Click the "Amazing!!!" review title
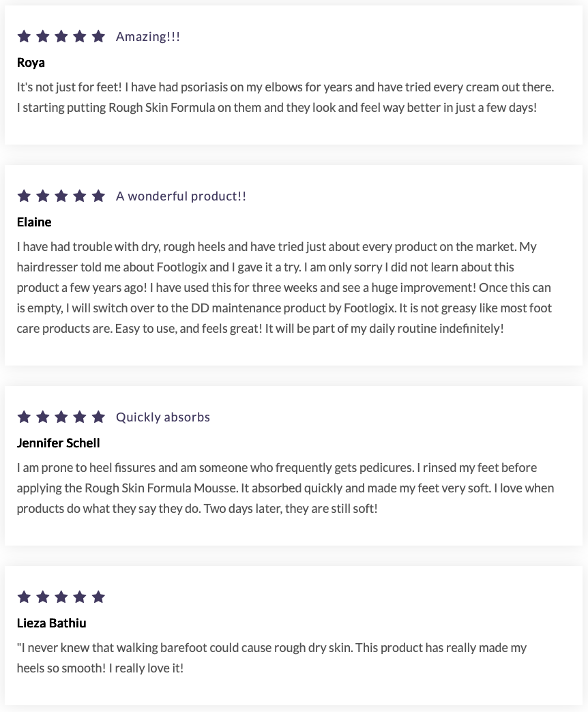The width and height of the screenshot is (588, 712). [x=148, y=37]
